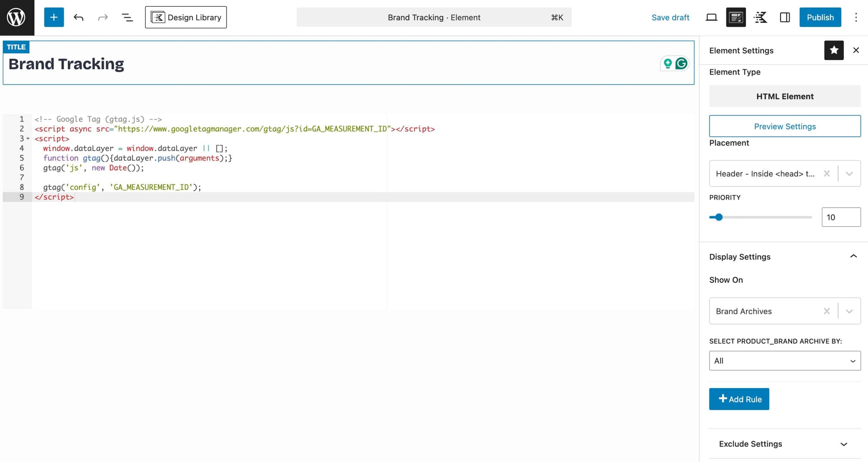Image resolution: width=868 pixels, height=462 pixels.
Task: Open the Design Library
Action: click(x=186, y=17)
